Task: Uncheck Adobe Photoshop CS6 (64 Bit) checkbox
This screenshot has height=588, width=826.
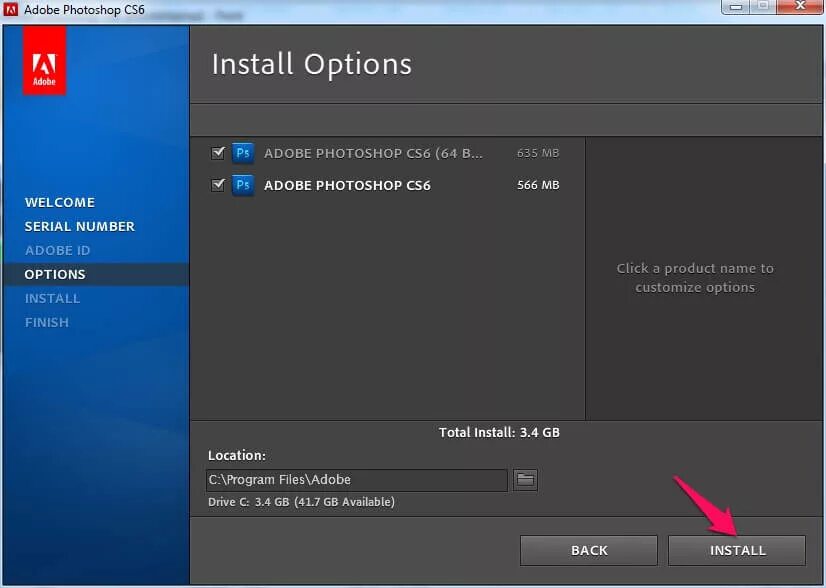Action: click(x=218, y=153)
